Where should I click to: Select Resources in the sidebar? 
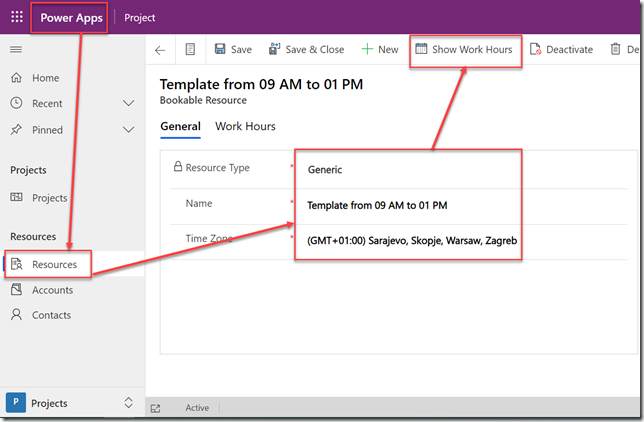click(x=55, y=264)
